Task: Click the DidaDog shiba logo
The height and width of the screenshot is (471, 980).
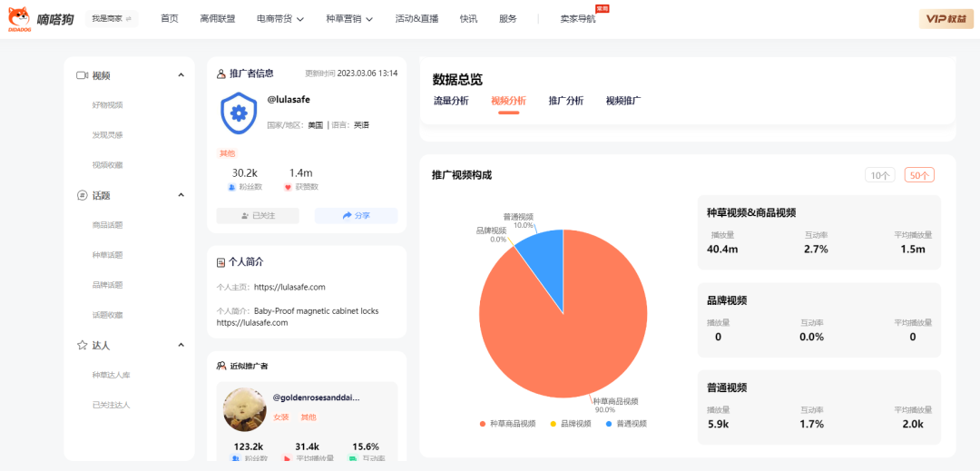Action: [x=19, y=19]
